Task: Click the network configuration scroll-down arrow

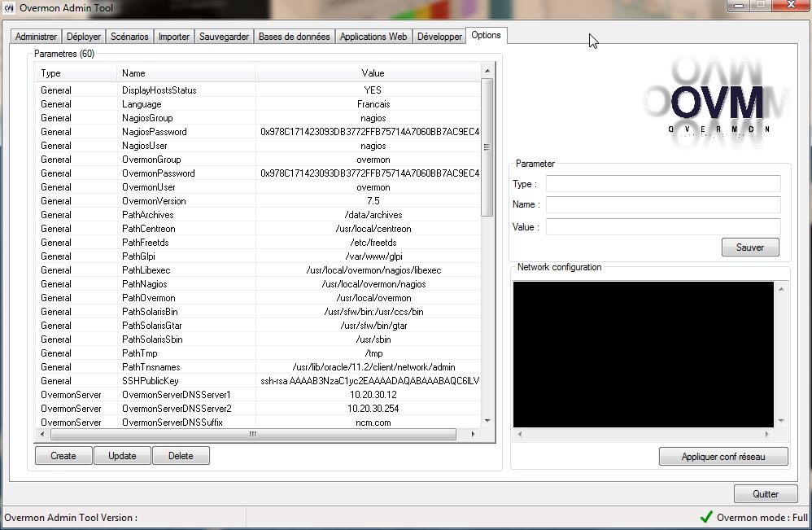Action: pos(781,421)
